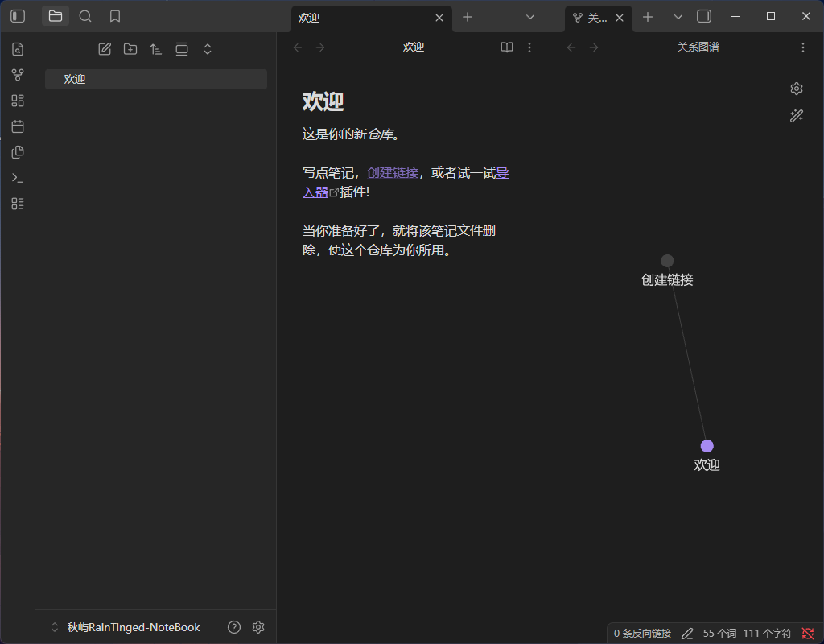Switch note to reading view
Viewport: 824px width, 644px height.
click(x=507, y=47)
